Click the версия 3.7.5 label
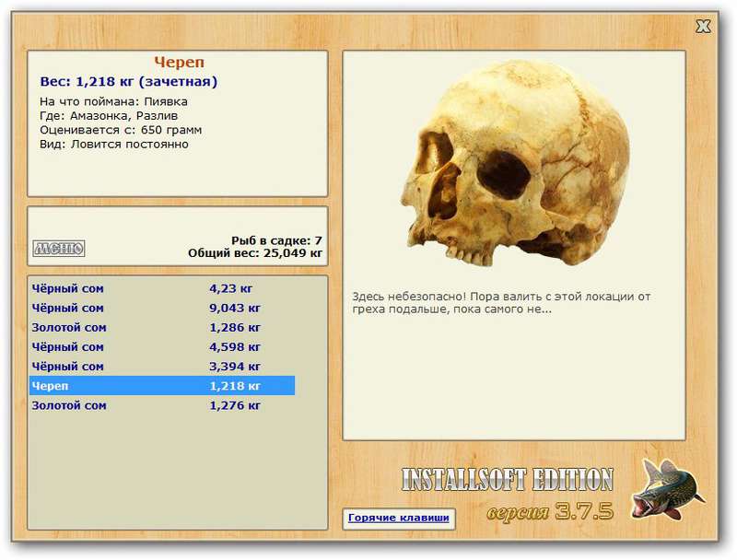 [x=550, y=511]
